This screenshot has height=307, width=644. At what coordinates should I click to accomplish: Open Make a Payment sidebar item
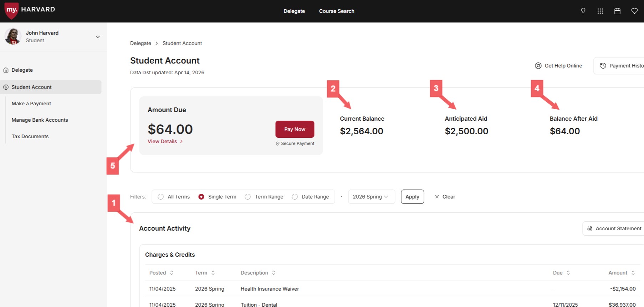[31, 104]
